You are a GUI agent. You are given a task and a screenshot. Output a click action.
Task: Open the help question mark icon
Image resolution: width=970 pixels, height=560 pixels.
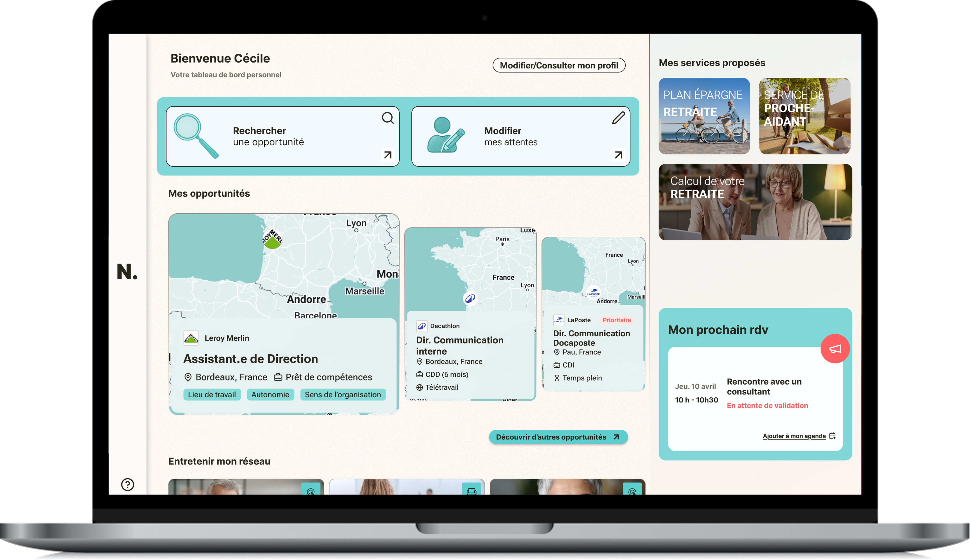[127, 484]
